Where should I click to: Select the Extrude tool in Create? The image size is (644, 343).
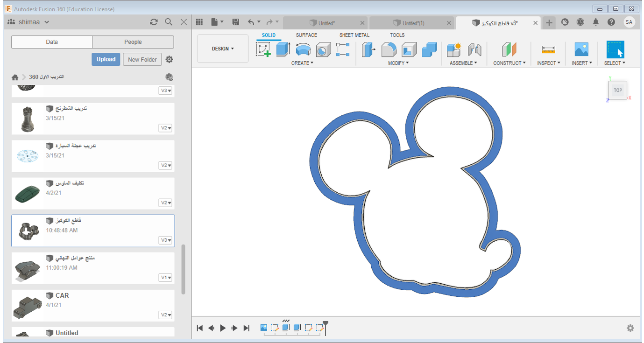click(283, 49)
